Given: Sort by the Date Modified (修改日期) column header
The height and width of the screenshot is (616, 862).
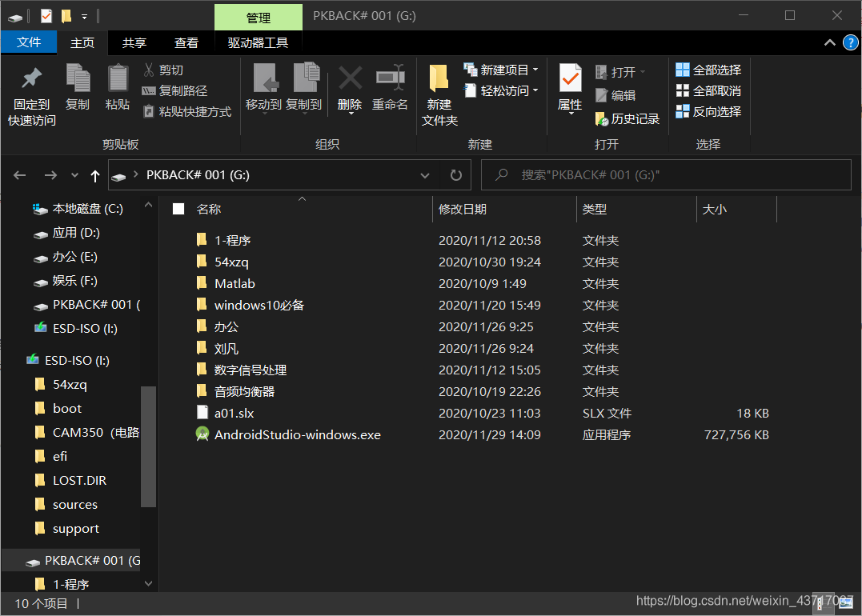Looking at the screenshot, I should pos(463,210).
